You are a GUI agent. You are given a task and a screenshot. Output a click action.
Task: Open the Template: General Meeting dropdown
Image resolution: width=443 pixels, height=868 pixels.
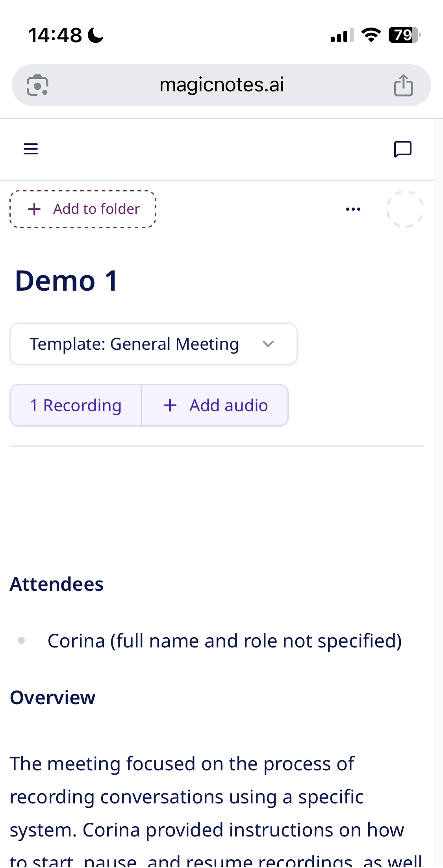(x=134, y=344)
